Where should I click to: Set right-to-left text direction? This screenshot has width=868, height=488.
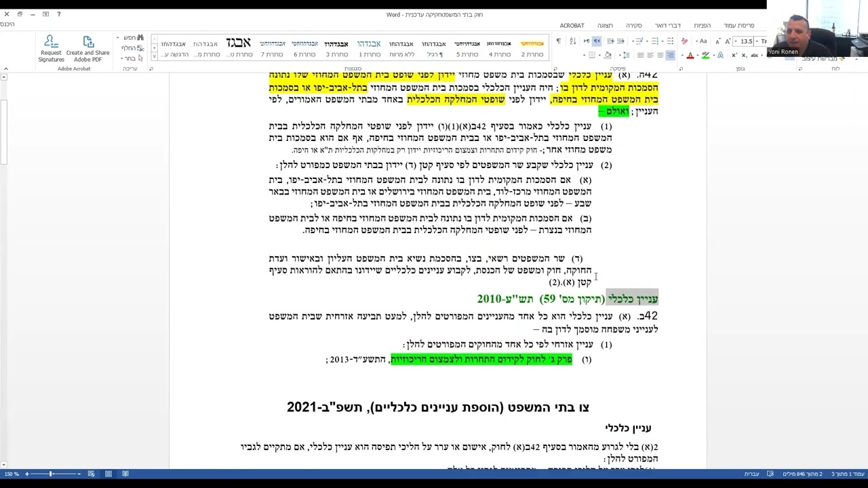click(x=597, y=41)
